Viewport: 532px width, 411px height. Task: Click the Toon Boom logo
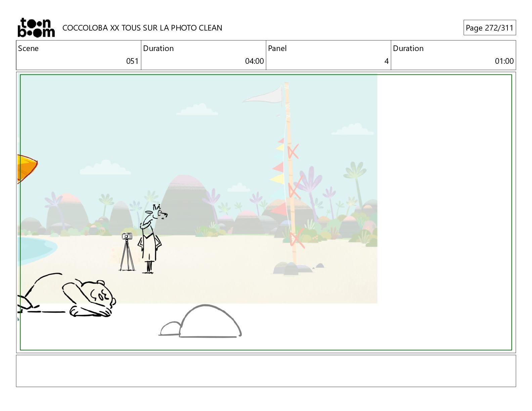36,28
